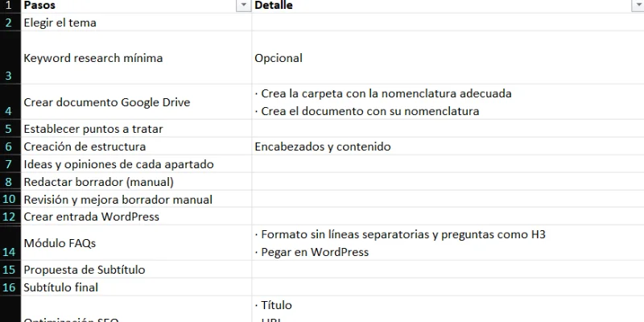Click the 'Módulo FAQs' cell
This screenshot has width=644, height=322.
136,243
